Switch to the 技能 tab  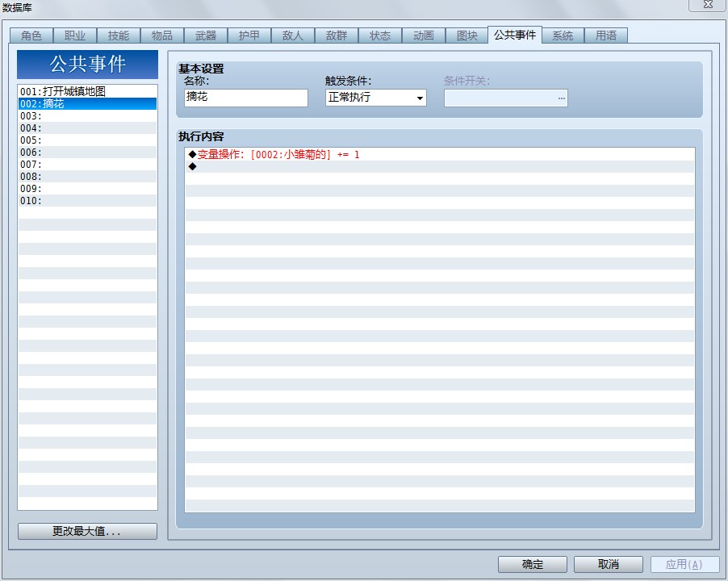pyautogui.click(x=119, y=36)
